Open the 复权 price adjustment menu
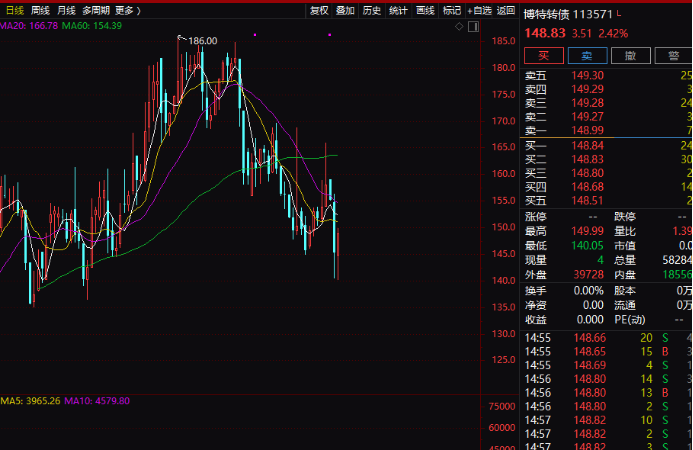The image size is (693, 450). (319, 10)
